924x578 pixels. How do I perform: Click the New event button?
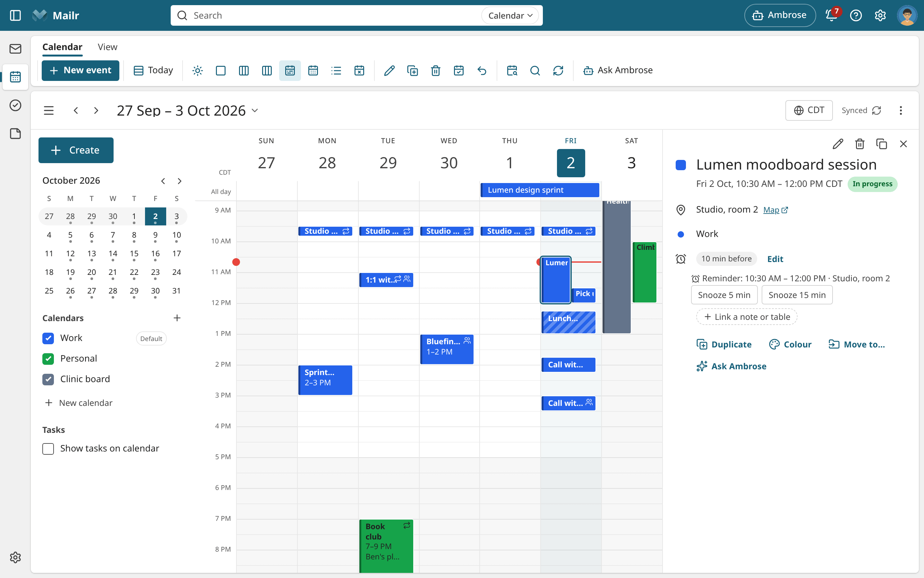pyautogui.click(x=81, y=70)
